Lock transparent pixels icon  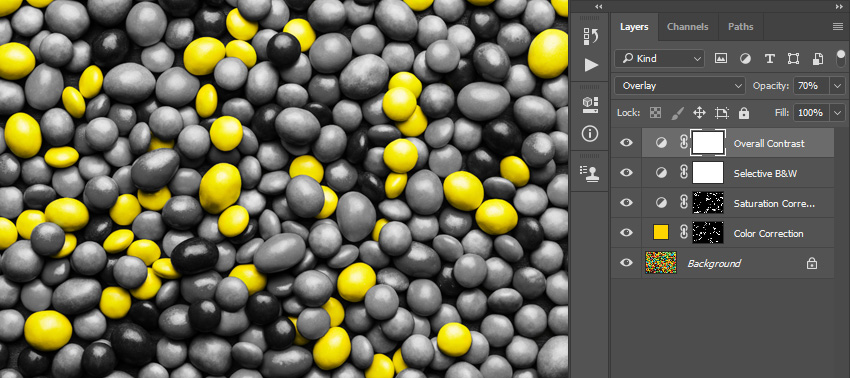click(x=655, y=113)
